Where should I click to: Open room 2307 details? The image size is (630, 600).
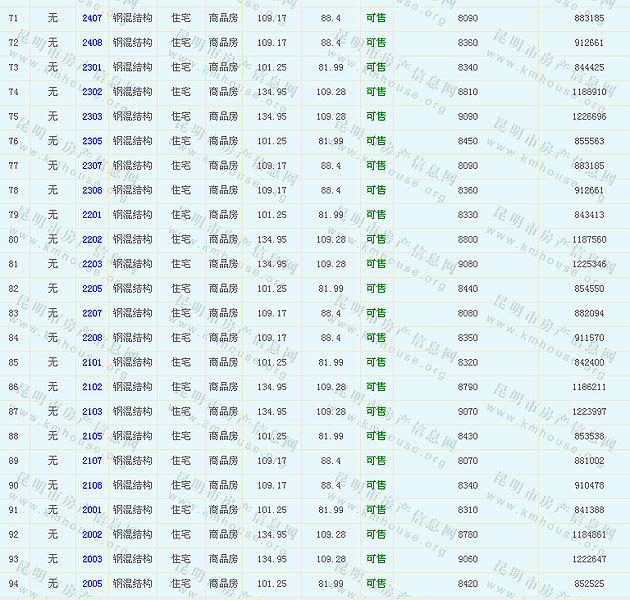[x=92, y=166]
